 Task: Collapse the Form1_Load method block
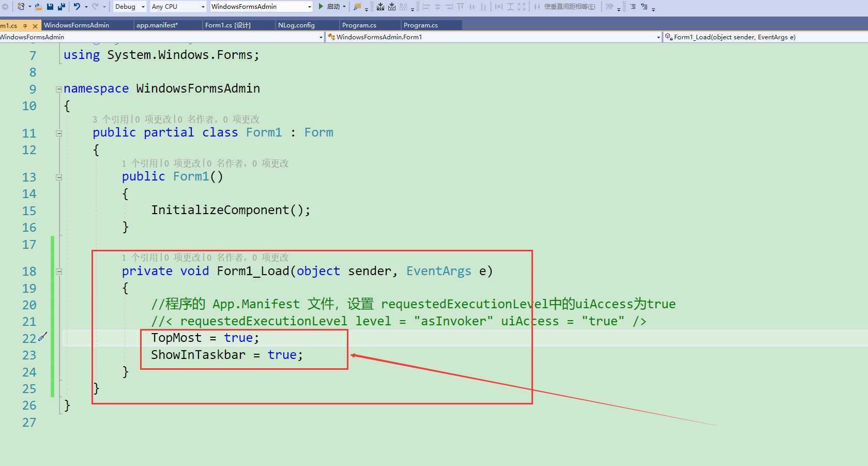(59, 271)
